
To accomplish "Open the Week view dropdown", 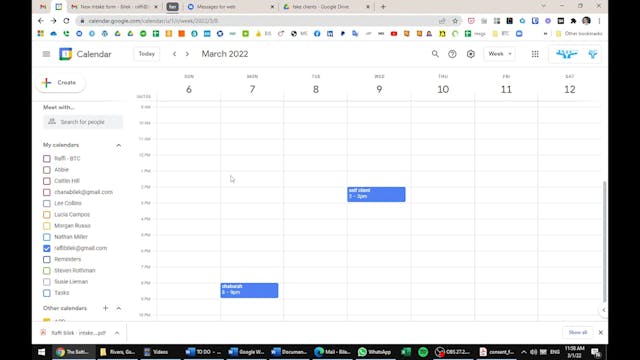I will point(499,54).
